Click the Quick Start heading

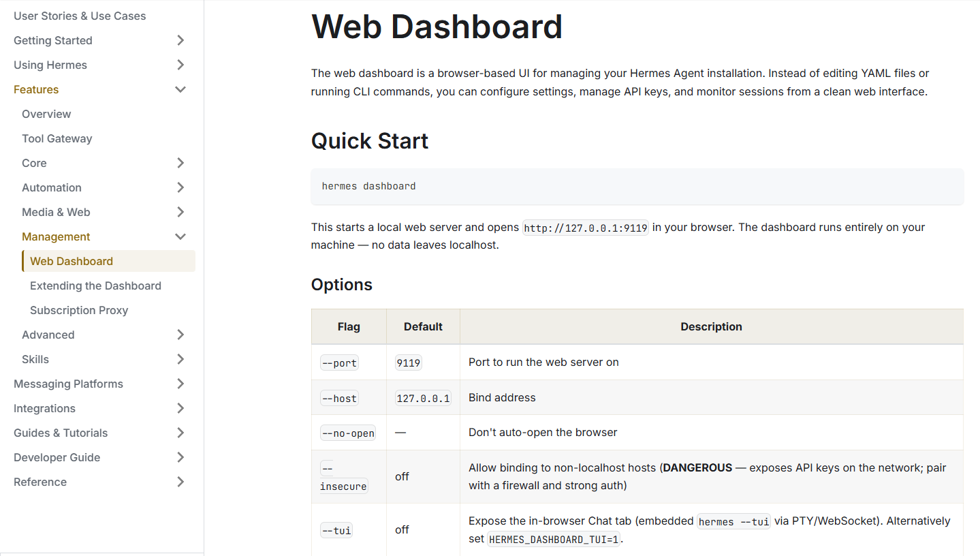coord(370,141)
